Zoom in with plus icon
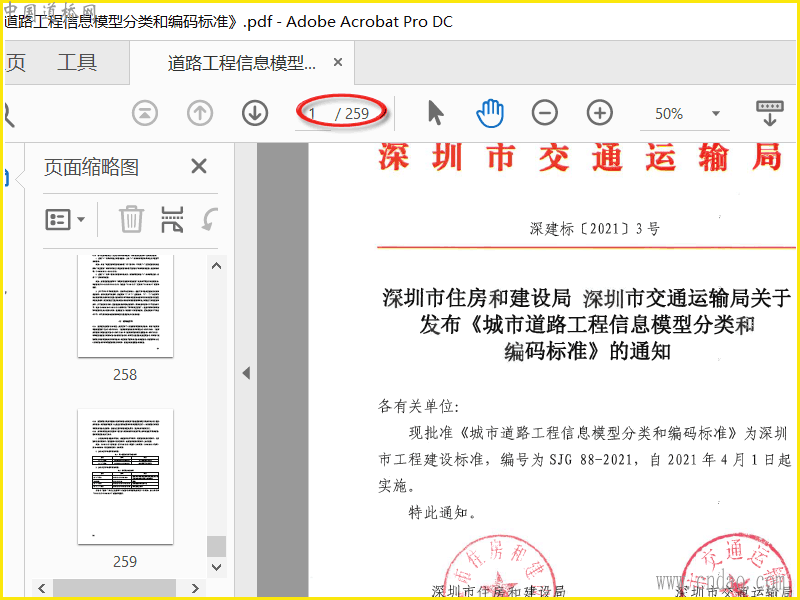Viewport: 800px width, 600px height. point(599,113)
